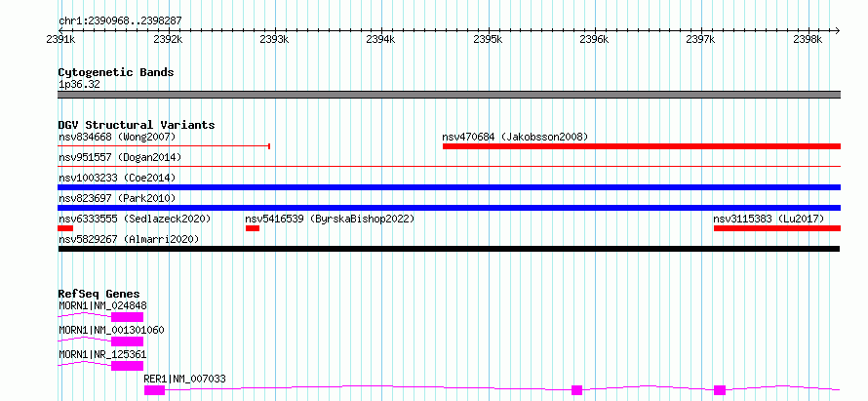Click the small red nsv6333555 variant block
This screenshot has height=401, width=868.
[x=65, y=228]
